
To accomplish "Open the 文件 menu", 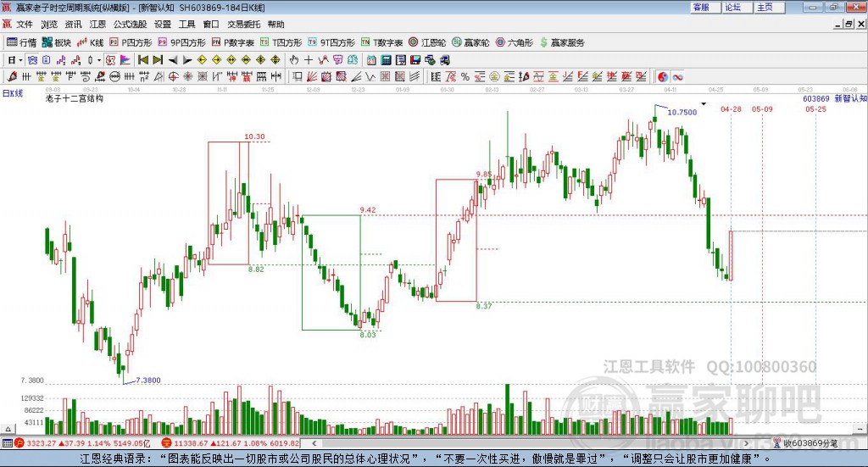I will click(25, 25).
